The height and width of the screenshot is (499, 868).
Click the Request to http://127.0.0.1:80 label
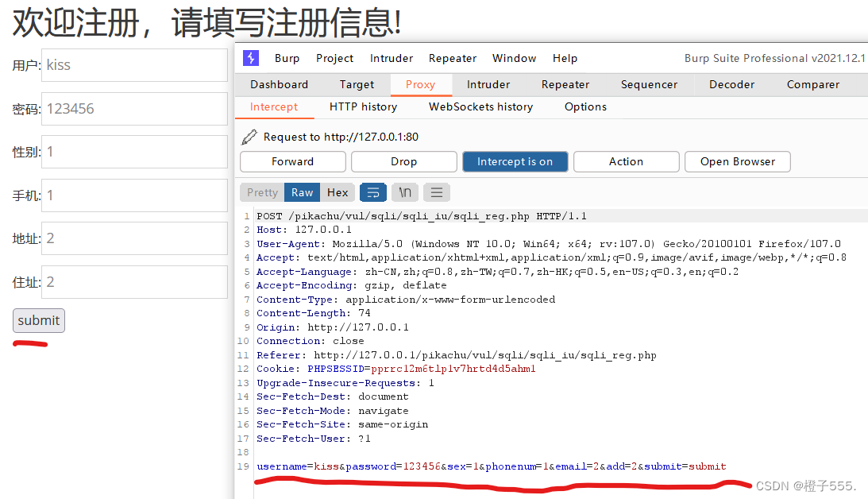[341, 137]
